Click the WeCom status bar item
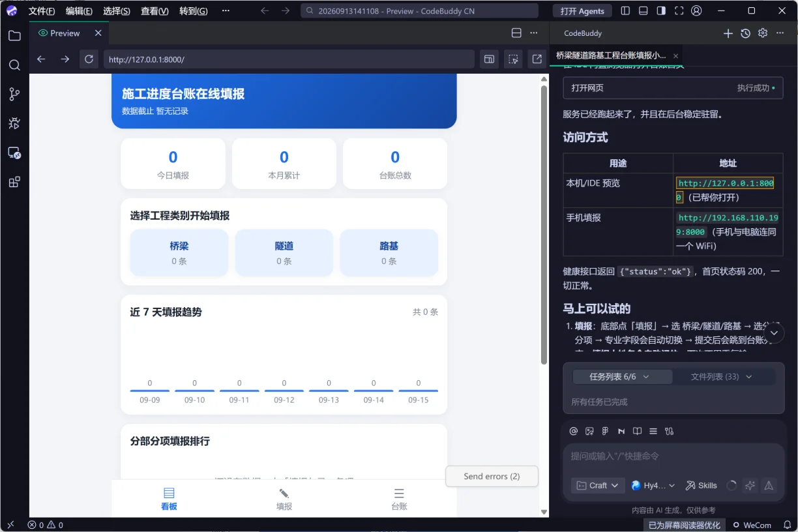Image resolution: width=798 pixels, height=532 pixels. [752, 525]
